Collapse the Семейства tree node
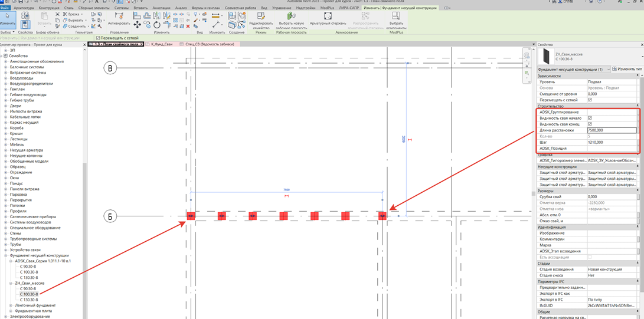This screenshot has width=644, height=319. coord(2,55)
